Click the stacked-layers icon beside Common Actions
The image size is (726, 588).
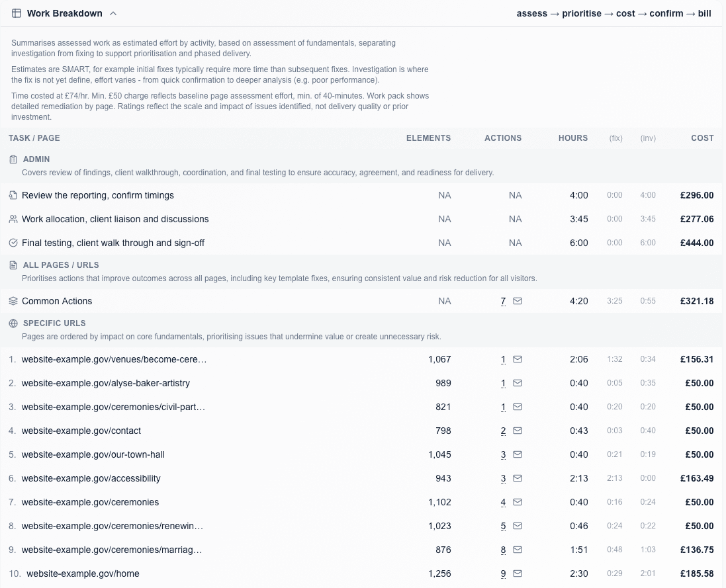coord(13,300)
